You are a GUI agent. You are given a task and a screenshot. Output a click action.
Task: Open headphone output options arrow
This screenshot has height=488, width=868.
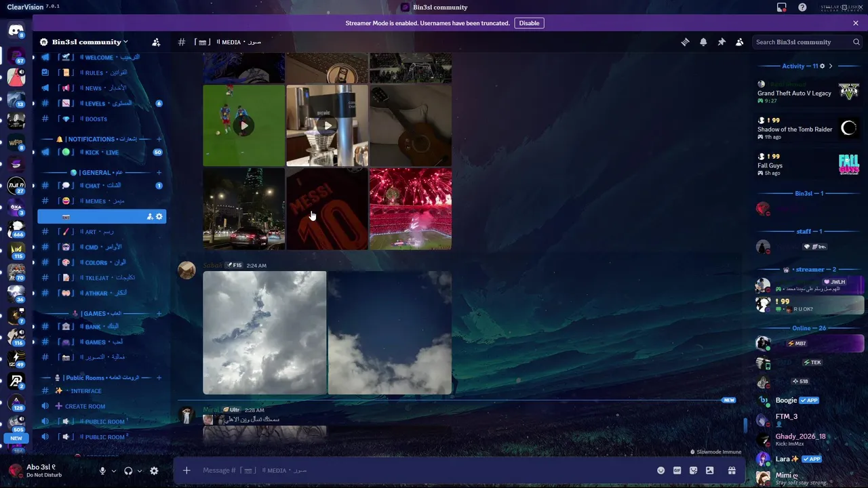pyautogui.click(x=139, y=471)
